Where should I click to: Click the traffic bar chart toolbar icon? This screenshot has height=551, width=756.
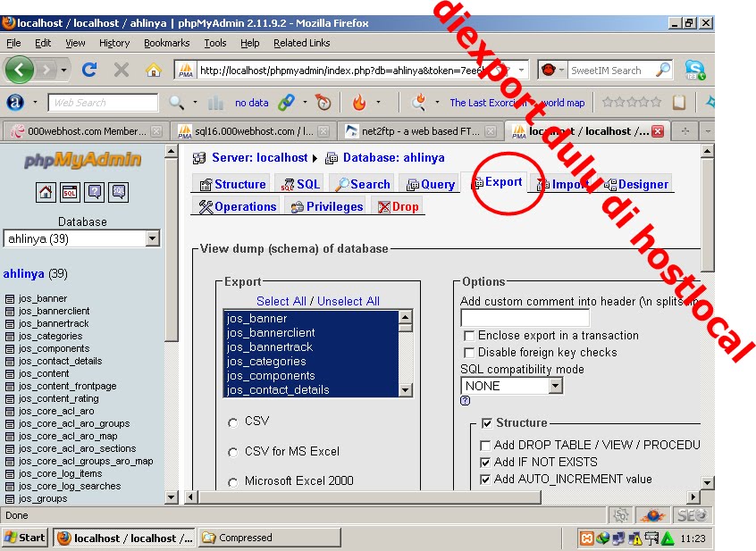pos(215,102)
